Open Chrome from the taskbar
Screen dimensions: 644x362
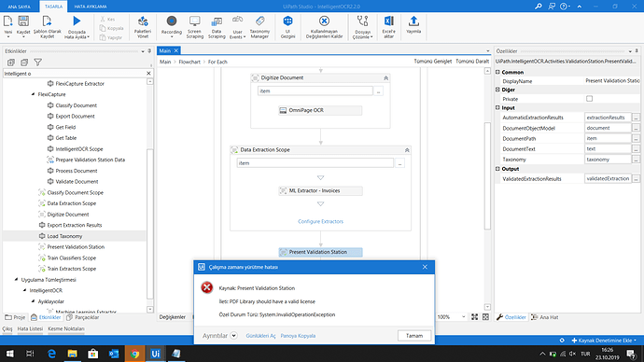[x=134, y=354]
